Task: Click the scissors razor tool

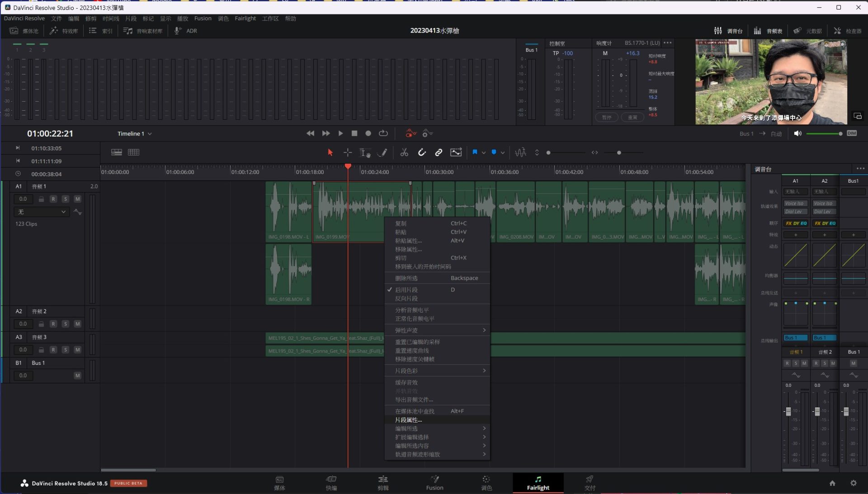Action: pos(404,152)
